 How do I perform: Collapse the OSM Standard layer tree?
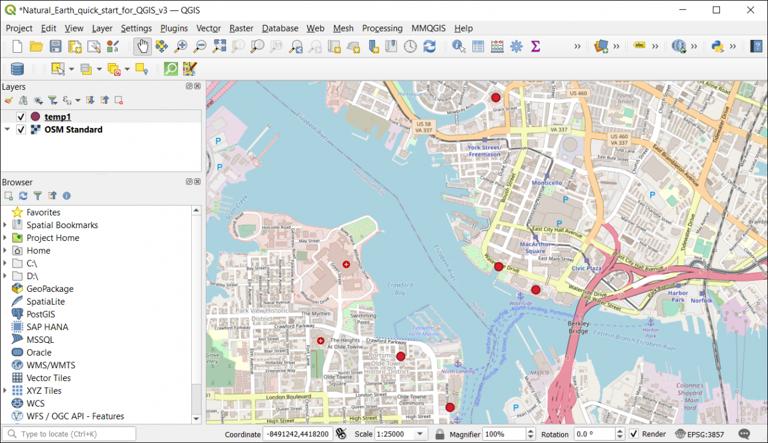pos(7,129)
